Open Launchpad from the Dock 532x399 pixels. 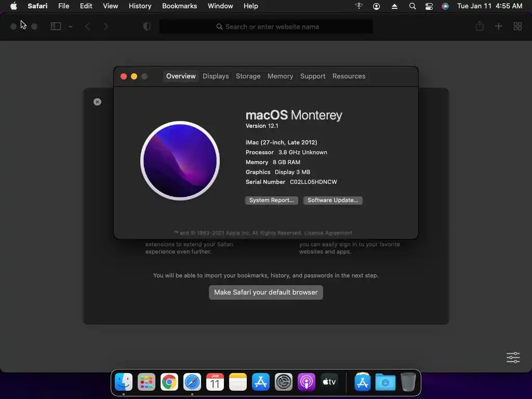(146, 382)
